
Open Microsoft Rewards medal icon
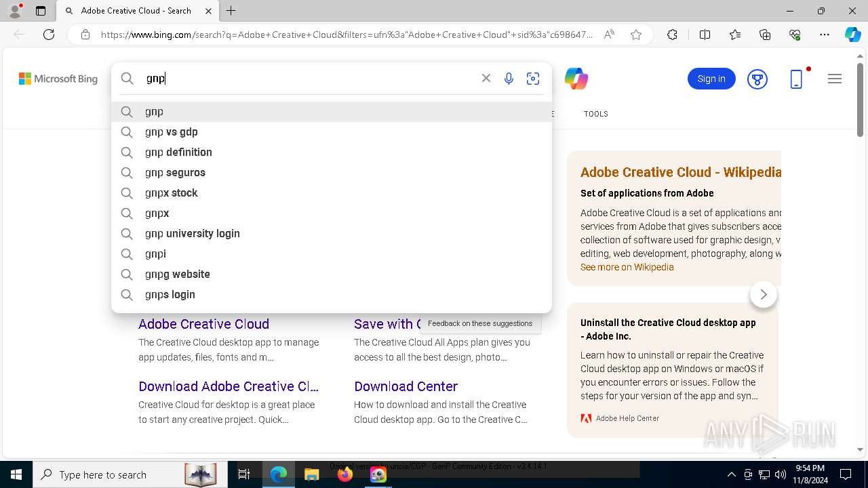[x=757, y=79]
